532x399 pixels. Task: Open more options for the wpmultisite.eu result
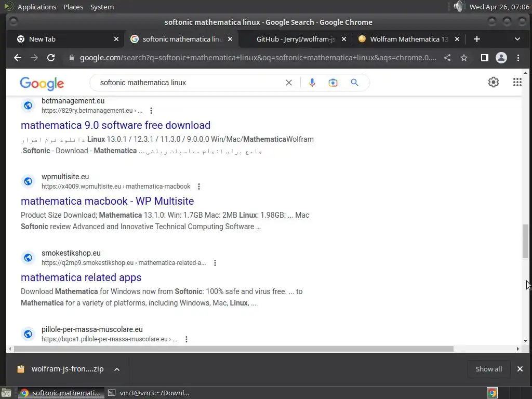point(199,187)
